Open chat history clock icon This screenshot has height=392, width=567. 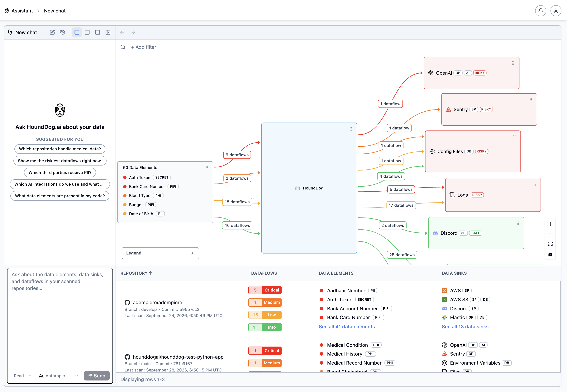(63, 32)
